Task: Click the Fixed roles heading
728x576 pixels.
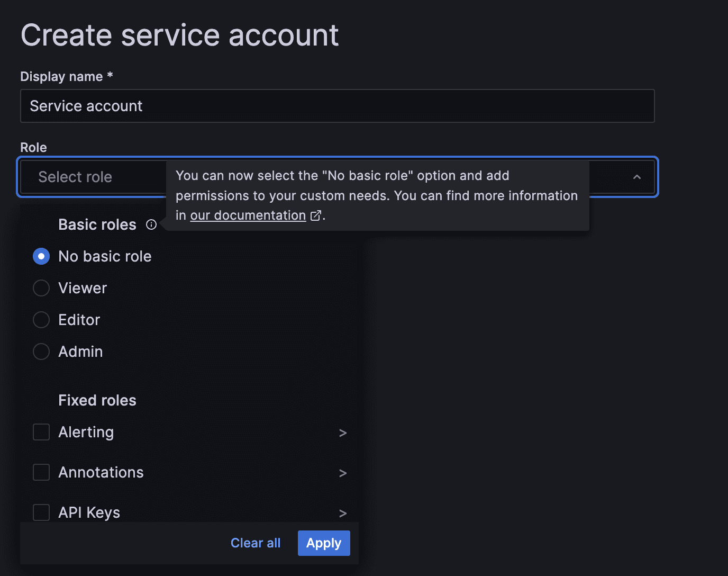Action: pyautogui.click(x=97, y=400)
